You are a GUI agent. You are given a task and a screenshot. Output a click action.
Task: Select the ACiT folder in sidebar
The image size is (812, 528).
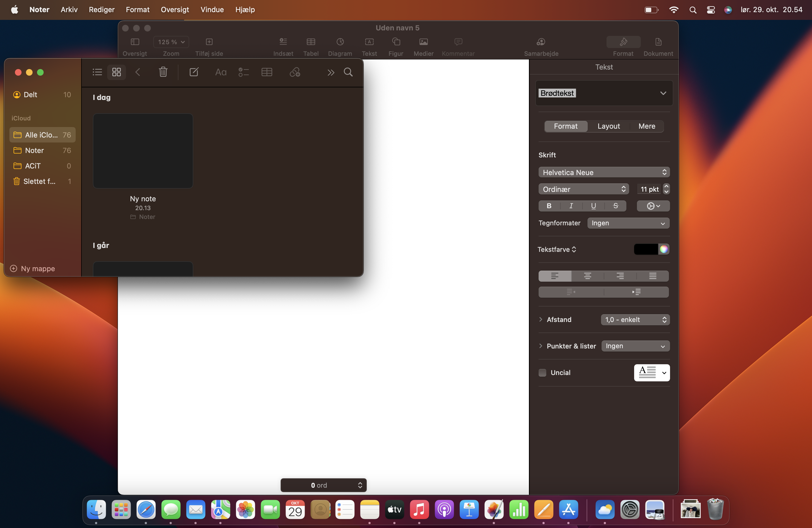[33, 166]
